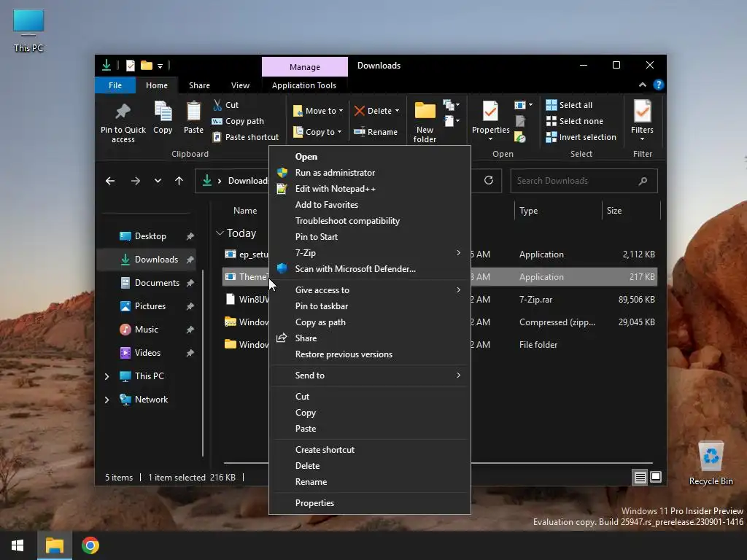
Task: Expand Network in navigation pane
Action: point(107,400)
